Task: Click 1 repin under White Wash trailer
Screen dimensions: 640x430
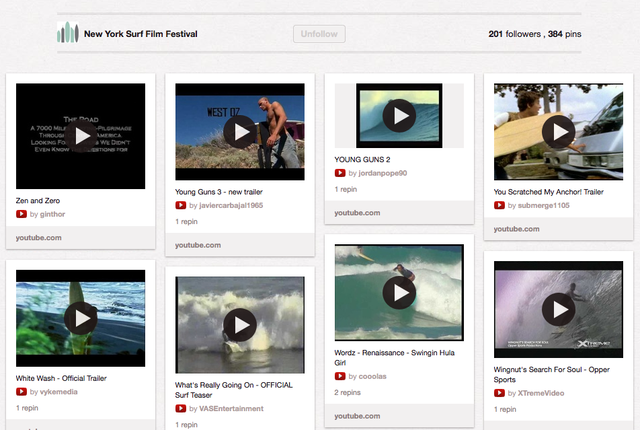Action: (x=27, y=408)
